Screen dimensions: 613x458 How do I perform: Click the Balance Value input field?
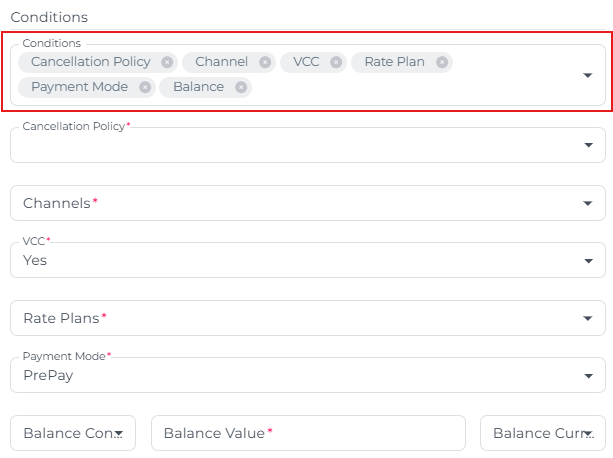[x=308, y=433]
